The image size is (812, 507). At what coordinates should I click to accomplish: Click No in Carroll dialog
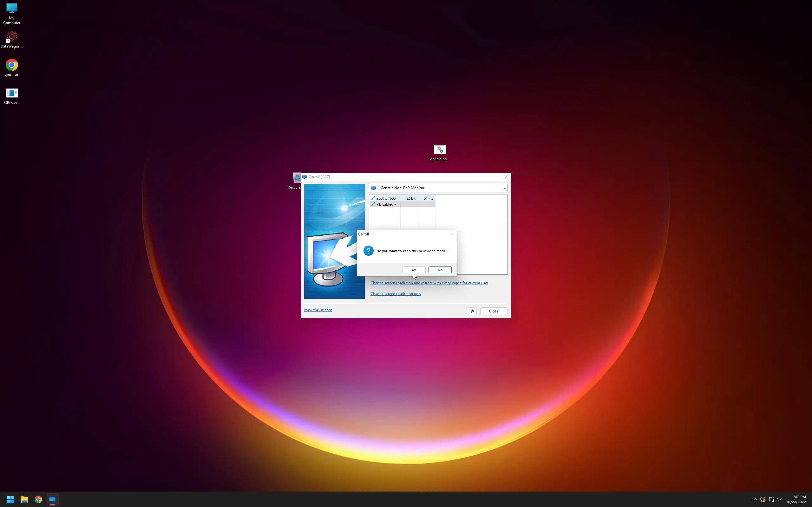tap(440, 270)
